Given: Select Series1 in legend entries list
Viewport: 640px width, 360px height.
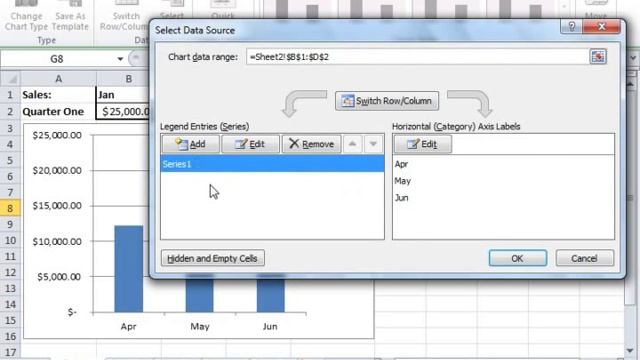Looking at the screenshot, I should [272, 164].
